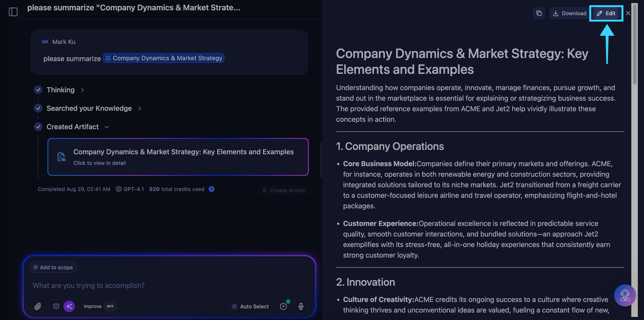
Task: Click the 'Completed Aug 29, 02:41 AM' timestamp
Action: coord(74,189)
